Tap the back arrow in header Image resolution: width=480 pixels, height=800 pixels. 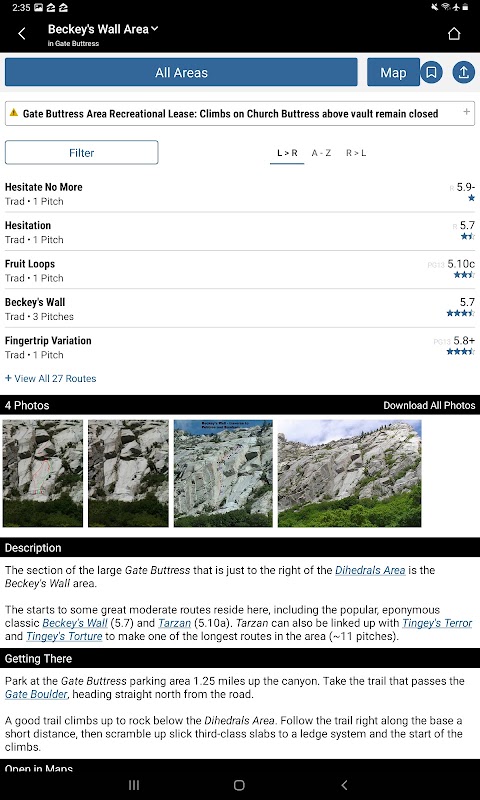pyautogui.click(x=21, y=34)
